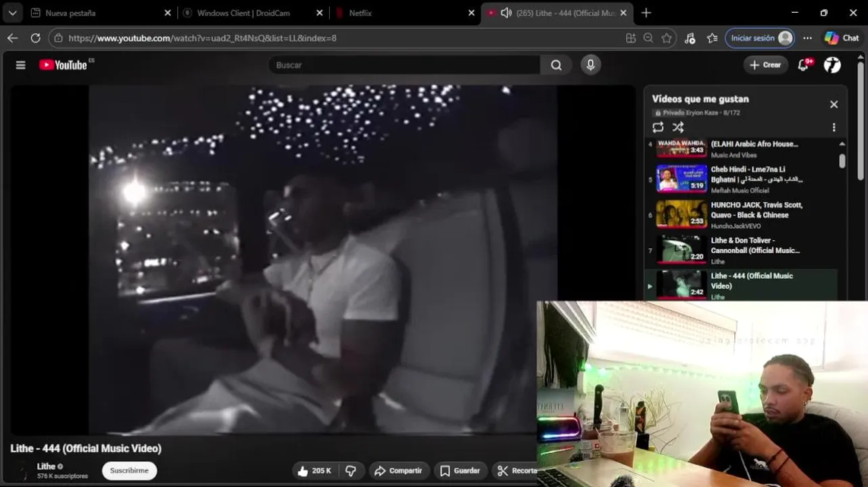This screenshot has height=487, width=868.
Task: Go to YouTube home via logo
Action: (x=64, y=65)
